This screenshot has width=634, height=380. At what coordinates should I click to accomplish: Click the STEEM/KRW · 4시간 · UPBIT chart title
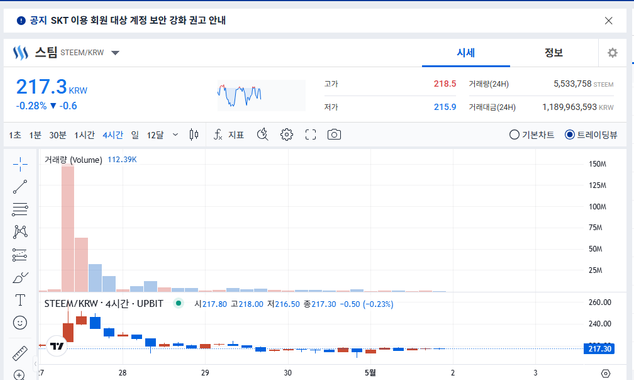pos(104,304)
